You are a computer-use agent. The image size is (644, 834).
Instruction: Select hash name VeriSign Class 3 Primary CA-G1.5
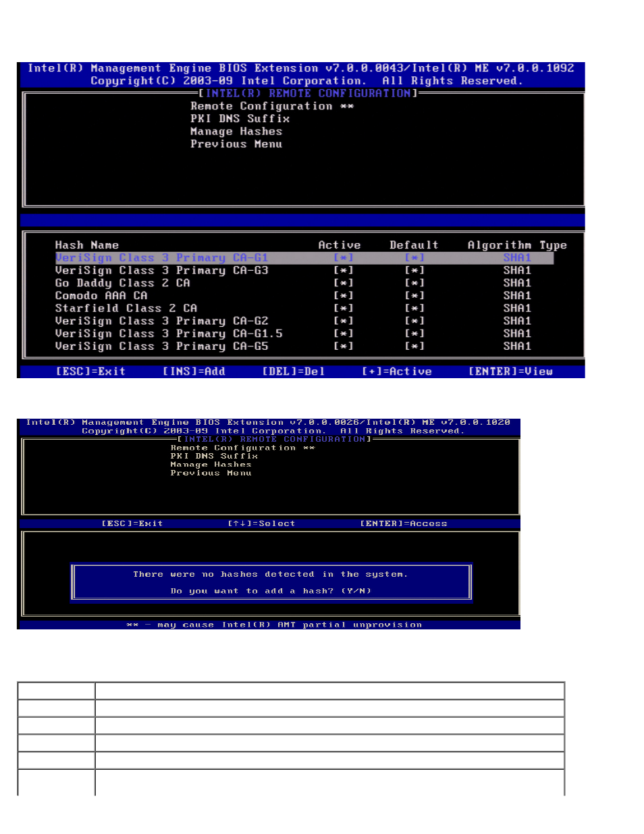pos(169,334)
